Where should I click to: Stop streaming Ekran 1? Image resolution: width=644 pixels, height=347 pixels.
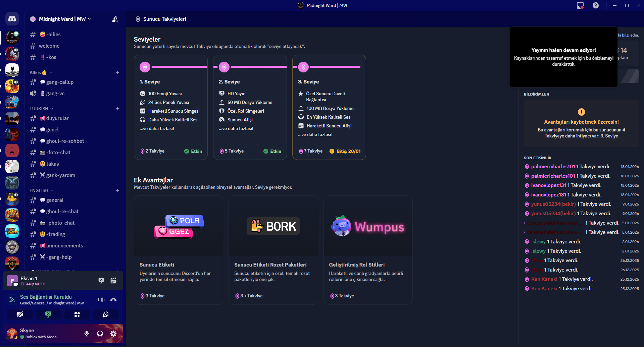click(101, 281)
